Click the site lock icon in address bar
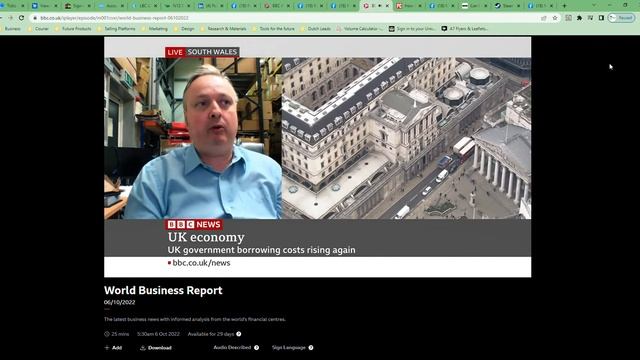The image size is (640, 360). click(35, 18)
